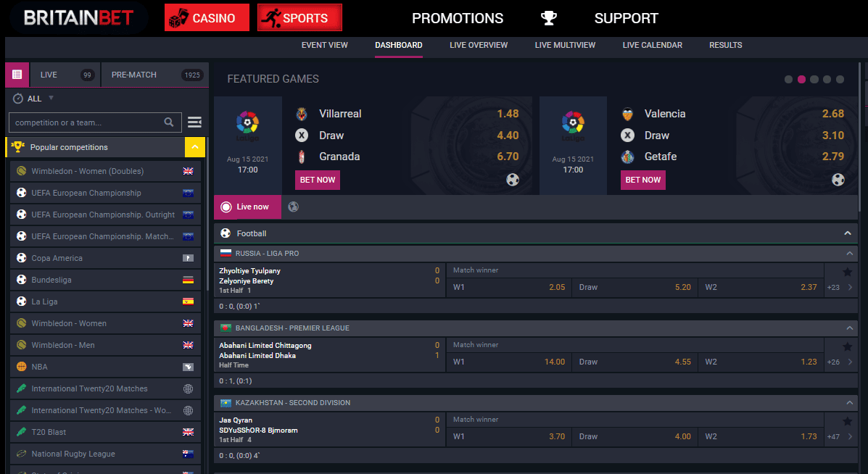The height and width of the screenshot is (474, 868).
Task: Click the list view icon beside LIVE tab
Action: tap(17, 75)
